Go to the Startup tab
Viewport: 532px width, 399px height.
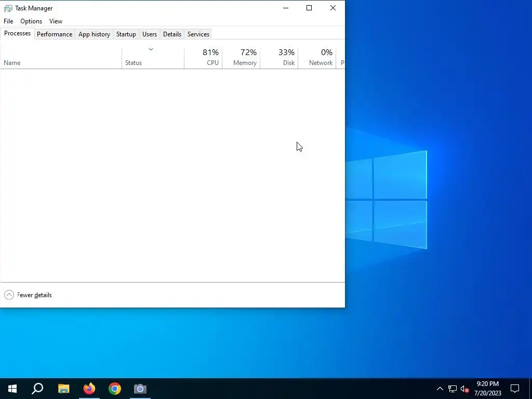126,34
